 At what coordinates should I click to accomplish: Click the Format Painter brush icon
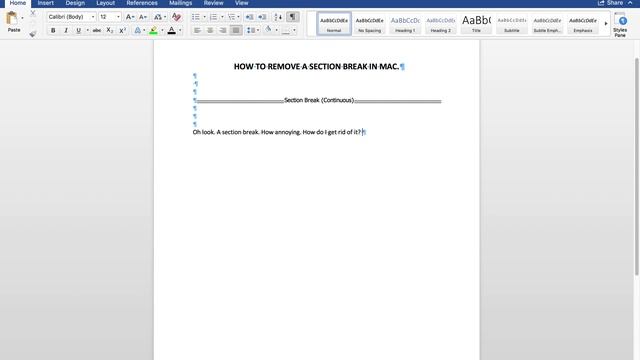(x=33, y=34)
